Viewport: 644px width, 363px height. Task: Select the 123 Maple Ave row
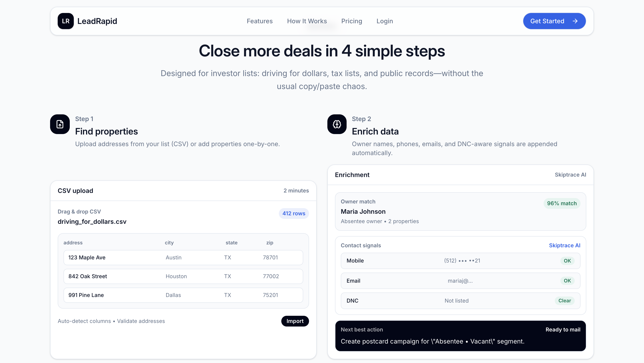[x=183, y=257]
